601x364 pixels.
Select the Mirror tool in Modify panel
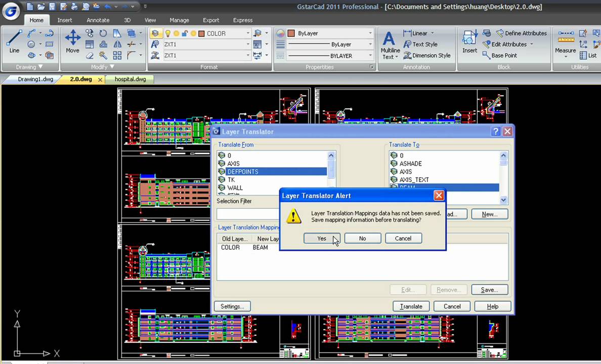117,44
